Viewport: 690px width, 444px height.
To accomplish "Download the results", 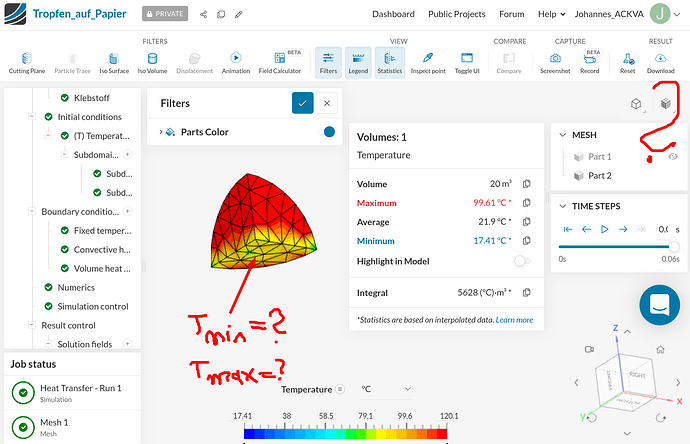I will tap(661, 63).
